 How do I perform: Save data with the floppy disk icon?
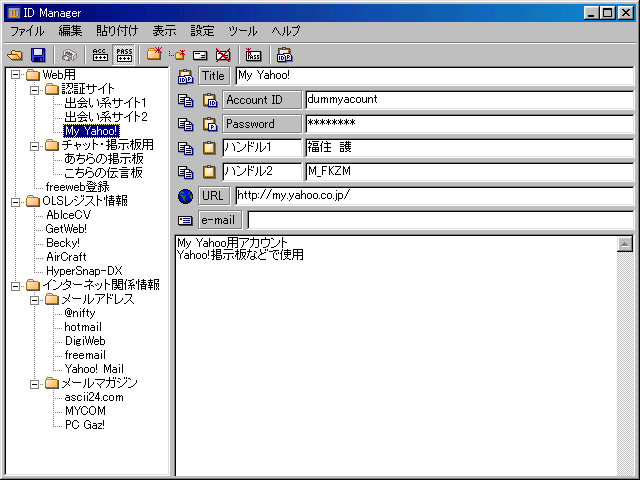click(x=38, y=55)
